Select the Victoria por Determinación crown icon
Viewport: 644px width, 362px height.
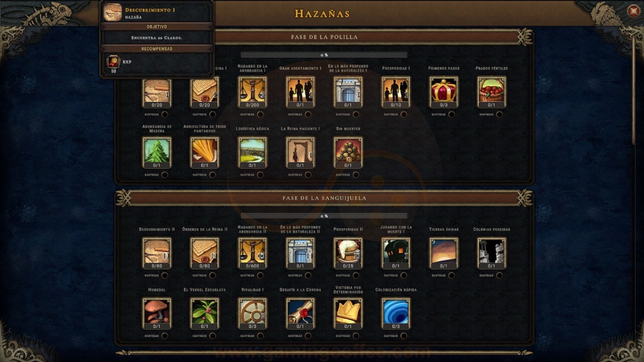pos(348,313)
